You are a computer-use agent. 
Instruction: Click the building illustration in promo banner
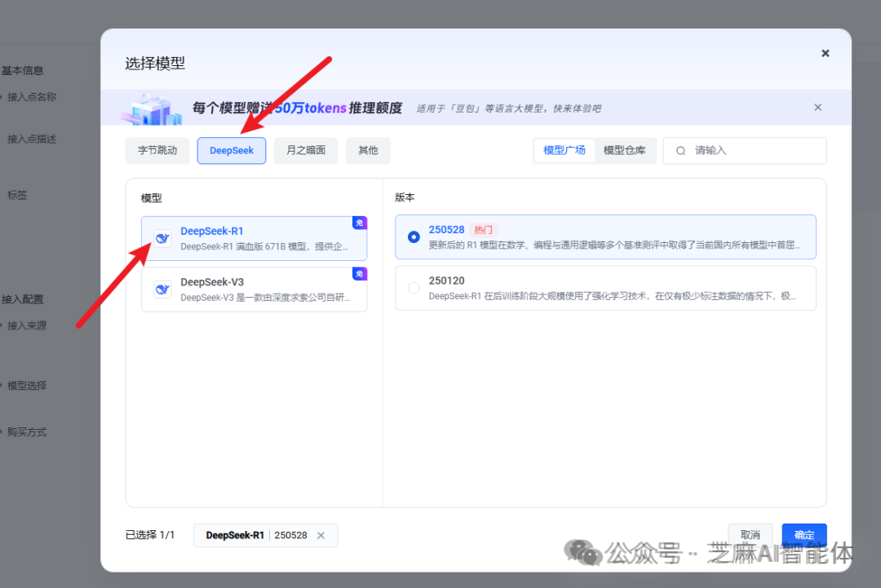point(151,107)
